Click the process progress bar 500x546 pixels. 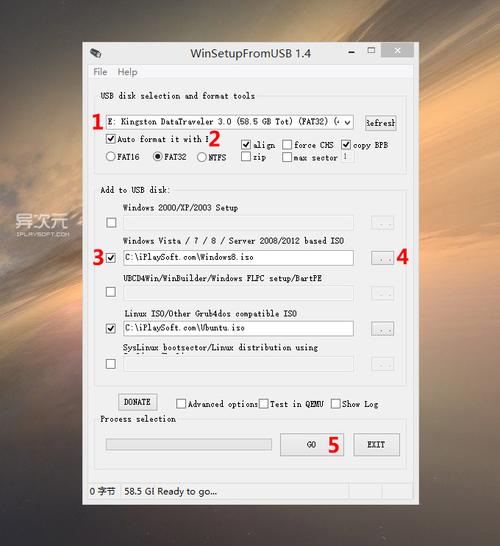point(189,445)
